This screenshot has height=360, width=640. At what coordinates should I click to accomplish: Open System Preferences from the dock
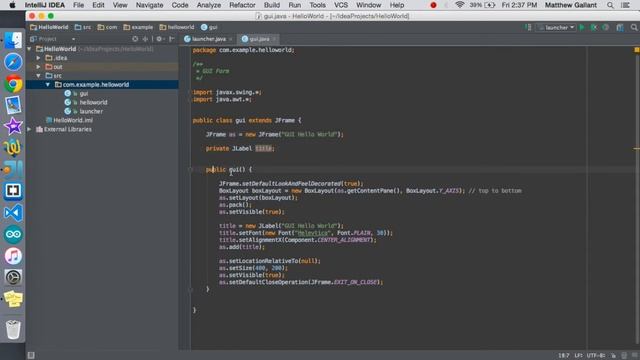(x=13, y=278)
